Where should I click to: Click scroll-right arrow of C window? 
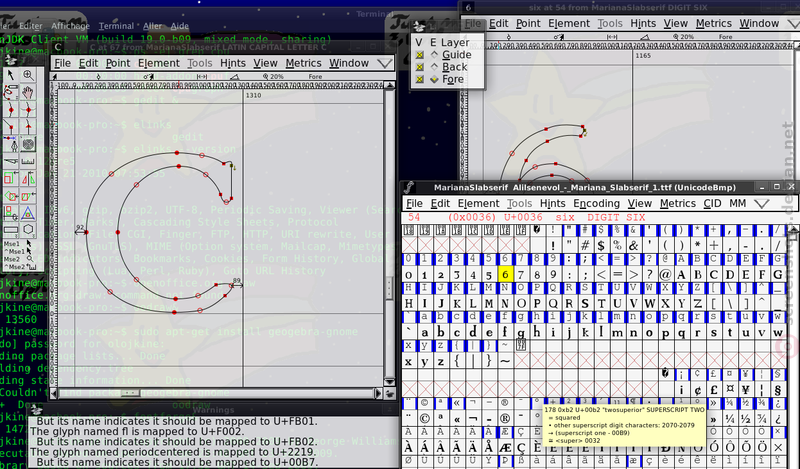click(x=378, y=393)
